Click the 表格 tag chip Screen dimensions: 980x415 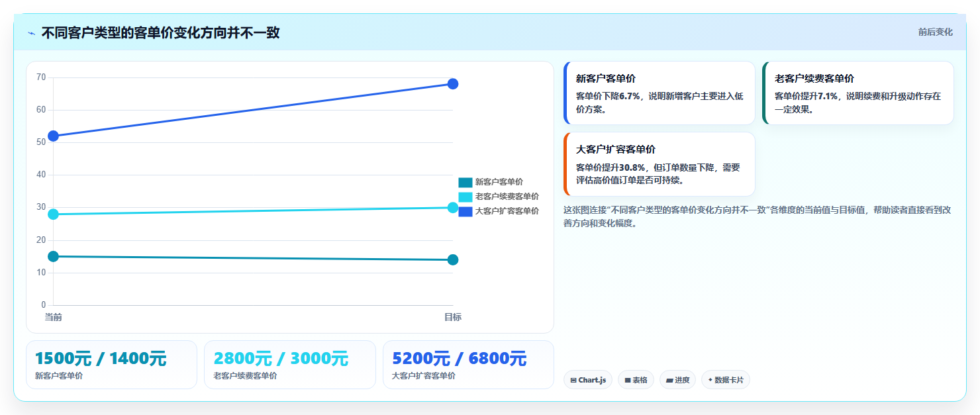pos(636,380)
